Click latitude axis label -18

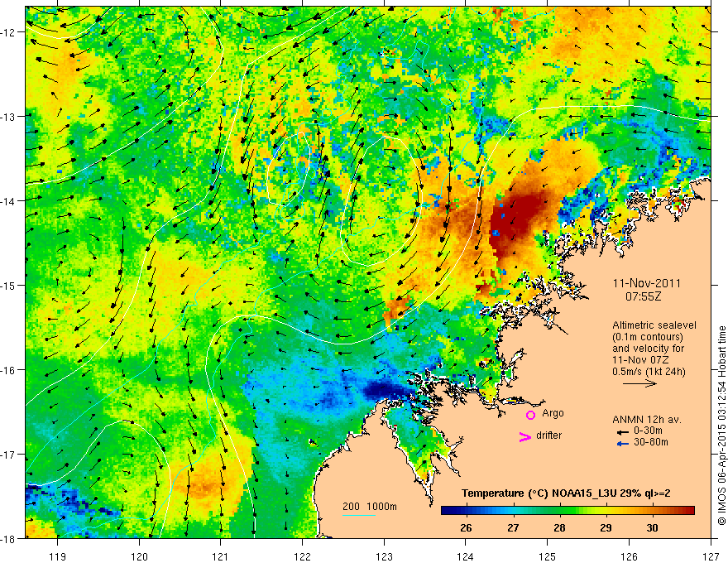click(x=9, y=538)
